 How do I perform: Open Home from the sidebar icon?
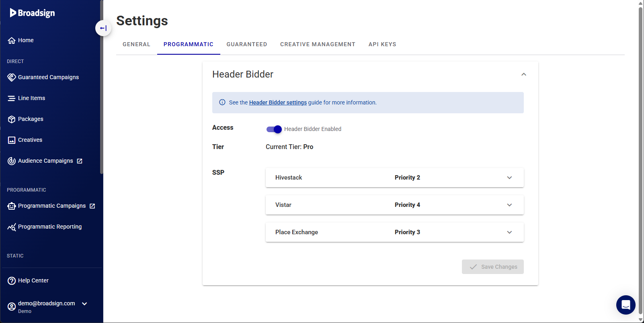[12, 40]
